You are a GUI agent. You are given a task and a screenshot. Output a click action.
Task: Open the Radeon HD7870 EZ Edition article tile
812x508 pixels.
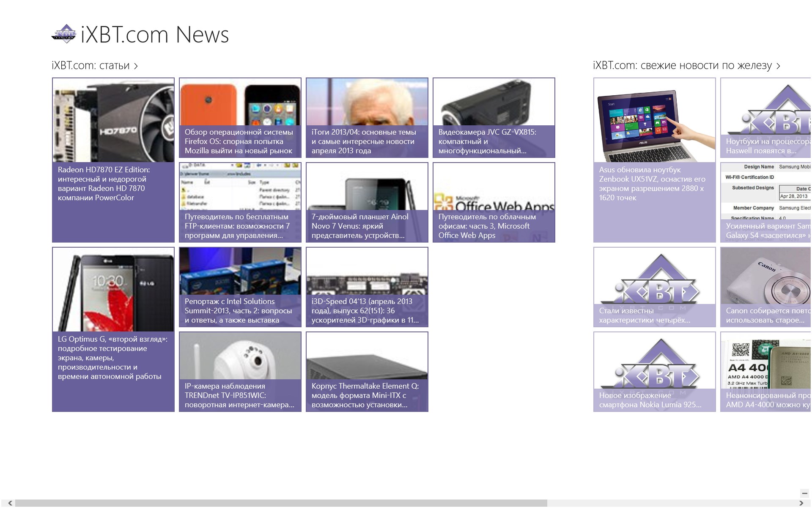(x=113, y=160)
